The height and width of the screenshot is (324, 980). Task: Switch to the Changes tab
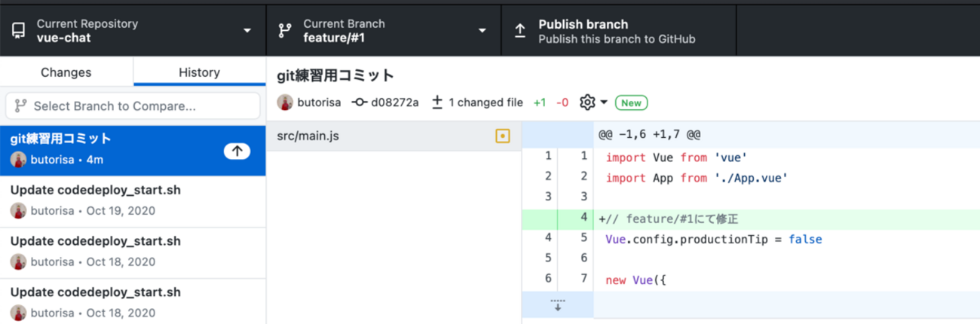66,72
